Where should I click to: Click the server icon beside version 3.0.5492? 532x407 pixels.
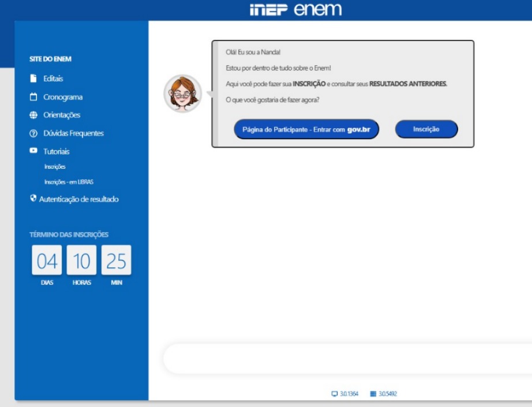pyautogui.click(x=373, y=394)
